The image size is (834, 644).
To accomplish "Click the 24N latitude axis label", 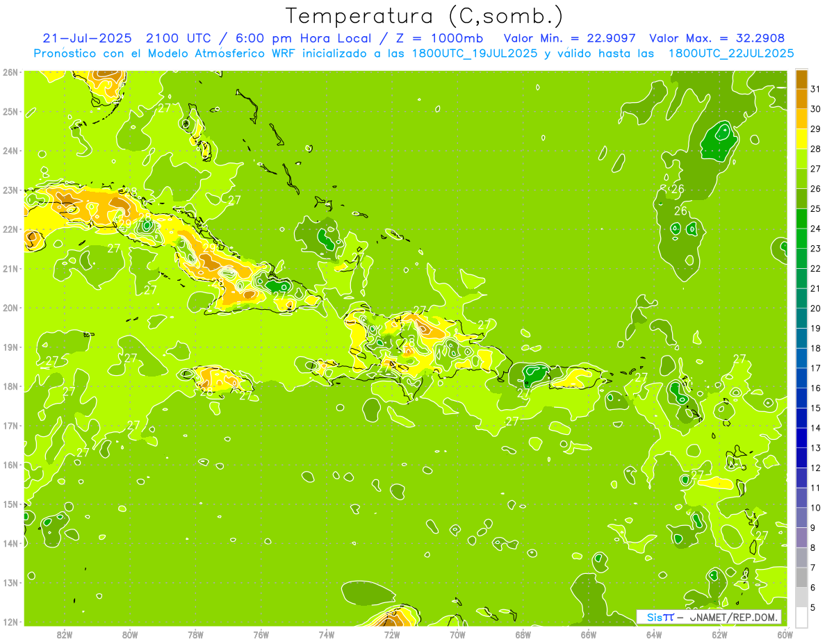I will tap(10, 150).
